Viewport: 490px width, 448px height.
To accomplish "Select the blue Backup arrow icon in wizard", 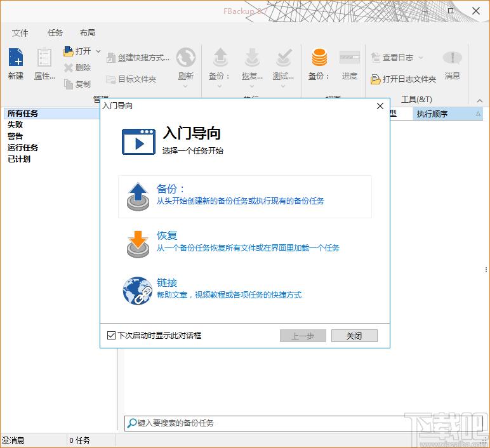I will [137, 195].
